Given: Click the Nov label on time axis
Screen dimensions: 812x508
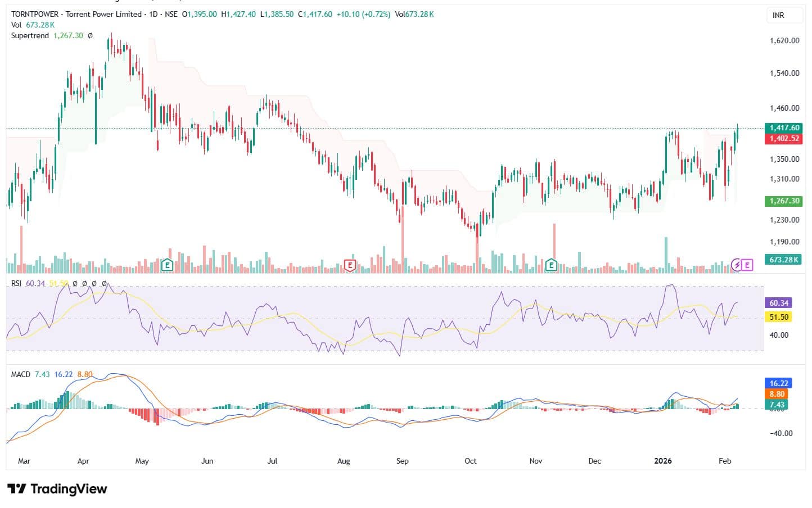Looking at the screenshot, I should click(x=536, y=461).
